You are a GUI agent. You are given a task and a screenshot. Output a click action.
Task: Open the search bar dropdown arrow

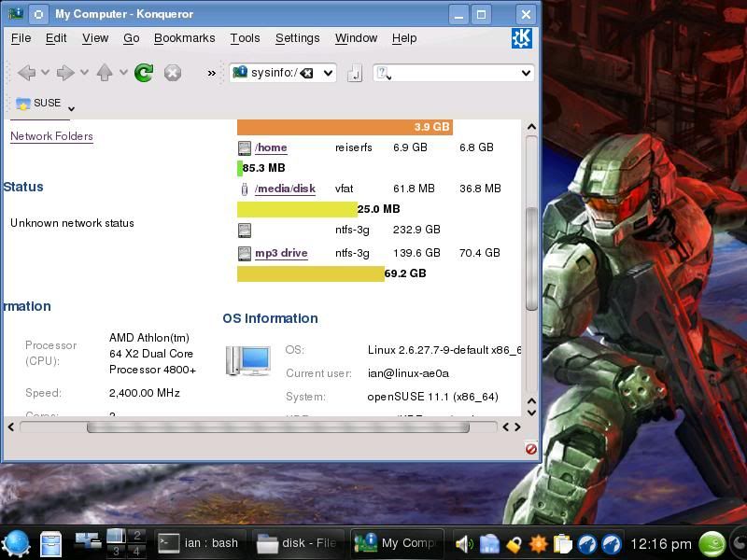pyautogui.click(x=526, y=74)
